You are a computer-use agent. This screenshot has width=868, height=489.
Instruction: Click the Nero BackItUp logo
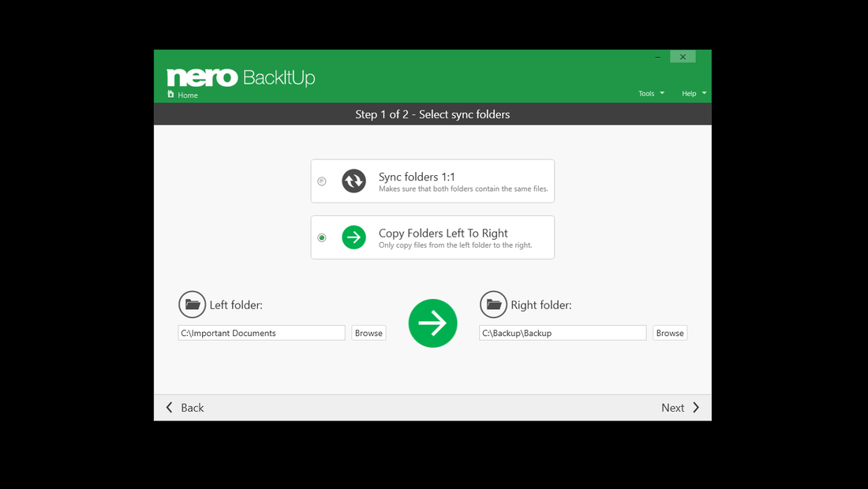[239, 77]
